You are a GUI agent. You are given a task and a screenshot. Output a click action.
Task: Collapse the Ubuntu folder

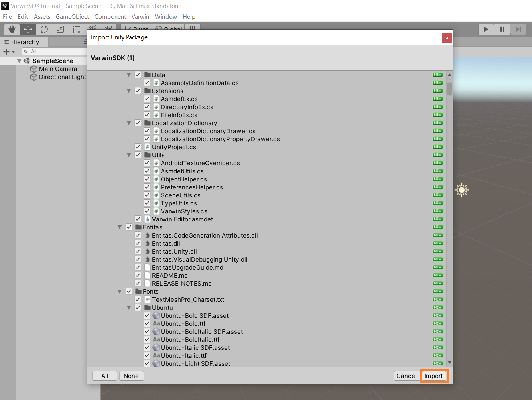tap(129, 307)
